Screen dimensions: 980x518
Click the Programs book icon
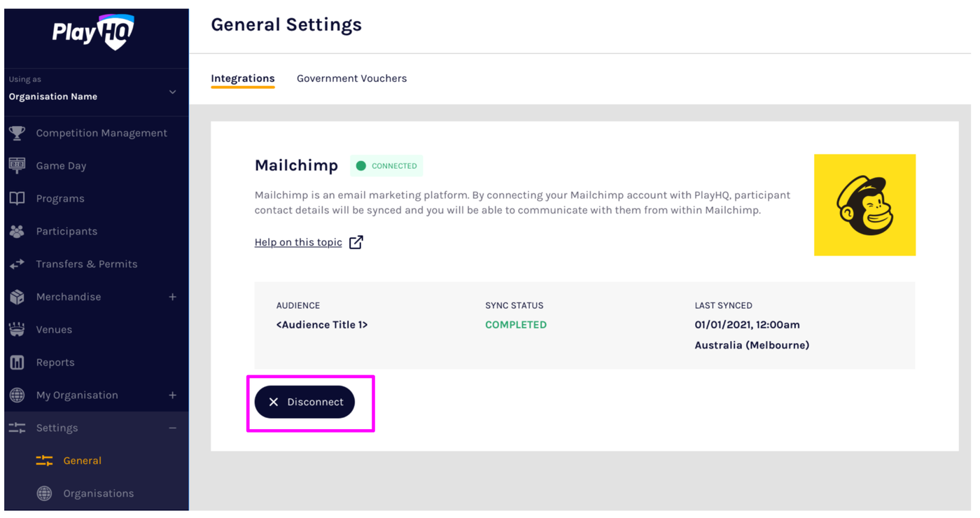pyautogui.click(x=17, y=199)
